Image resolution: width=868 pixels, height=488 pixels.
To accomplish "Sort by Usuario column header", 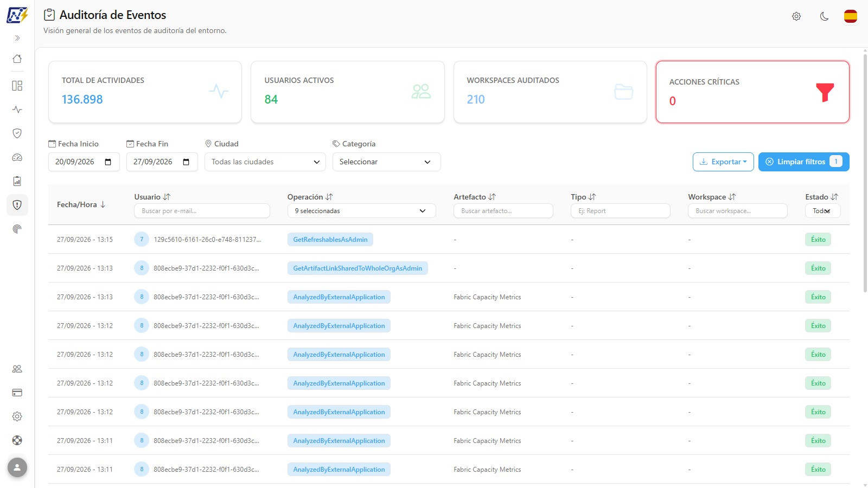I will (x=152, y=197).
